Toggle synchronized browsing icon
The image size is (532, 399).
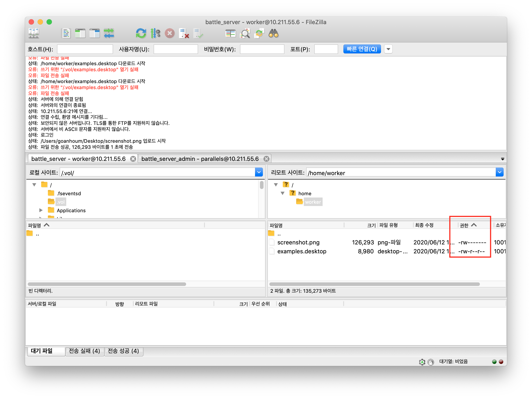[259, 33]
